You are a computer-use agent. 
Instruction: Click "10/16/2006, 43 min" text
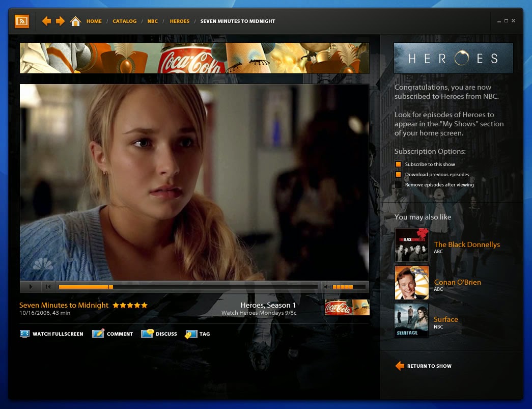click(x=45, y=313)
